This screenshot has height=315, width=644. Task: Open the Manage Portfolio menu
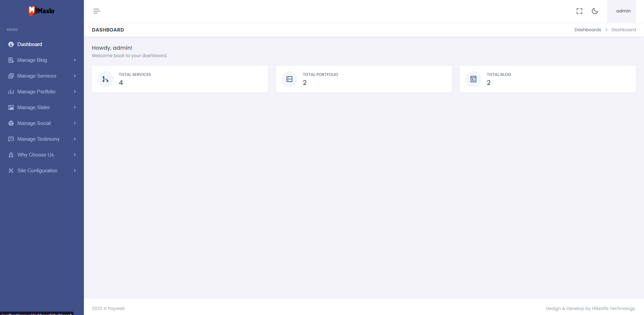coord(42,92)
